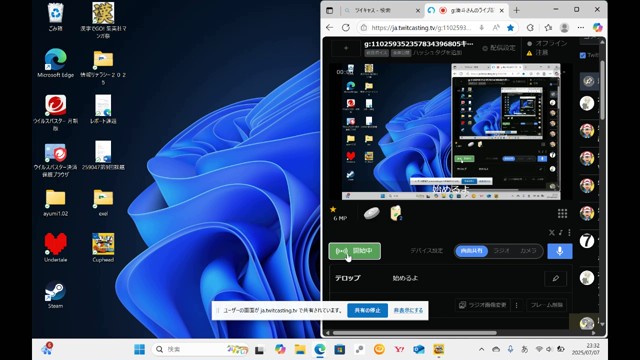Open the Virus Buster payment protection browser icon
This screenshot has height=360, width=640.
click(55, 160)
